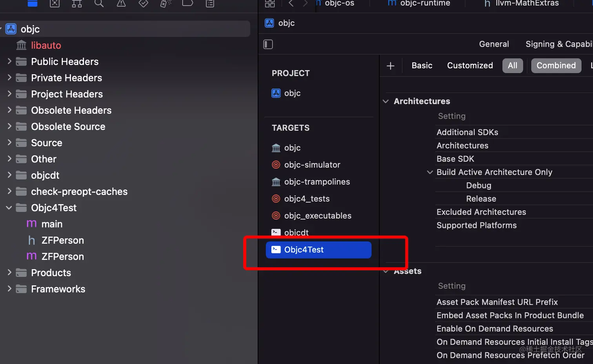Click the Objc4Test target terminal icon
The image size is (593, 364).
tap(276, 250)
